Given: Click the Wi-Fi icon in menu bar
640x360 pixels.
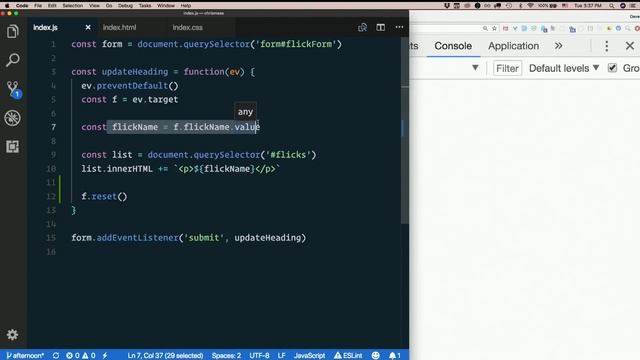Looking at the screenshot, I should pos(530,6).
